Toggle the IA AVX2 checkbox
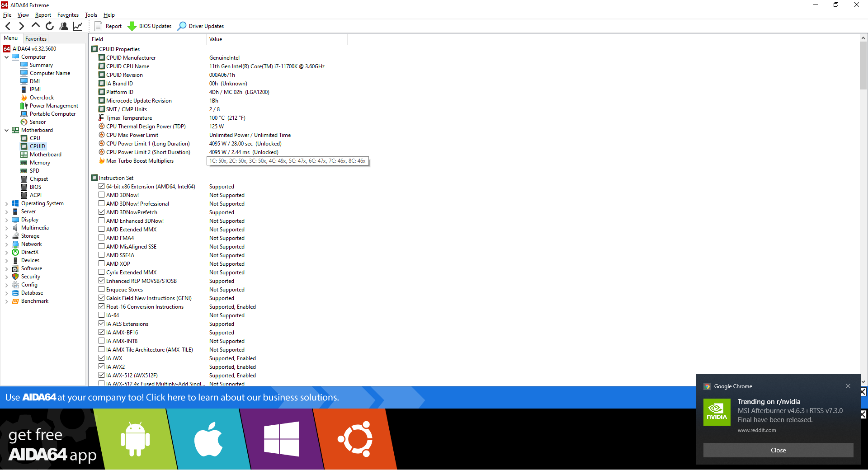Image resolution: width=868 pixels, height=470 pixels. [x=102, y=367]
